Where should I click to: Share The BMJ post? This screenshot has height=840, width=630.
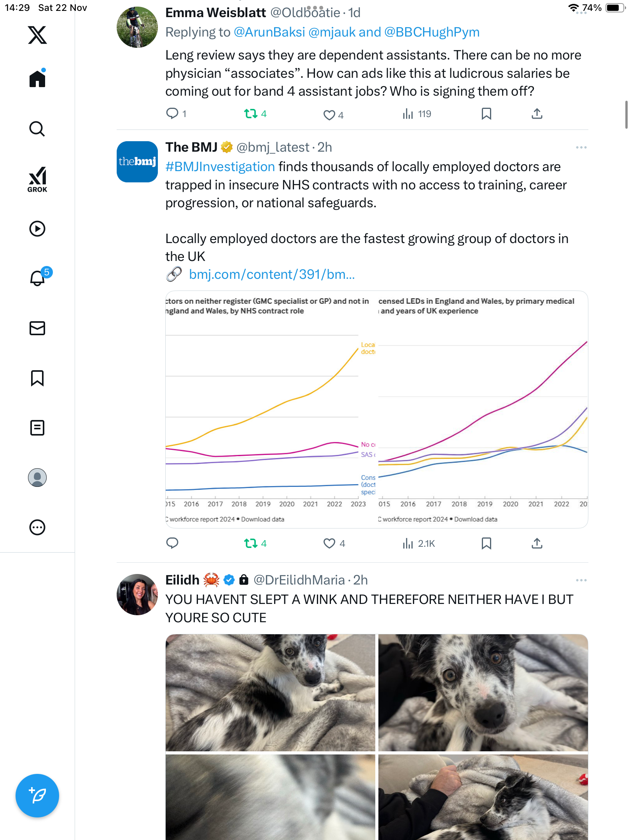click(x=537, y=543)
